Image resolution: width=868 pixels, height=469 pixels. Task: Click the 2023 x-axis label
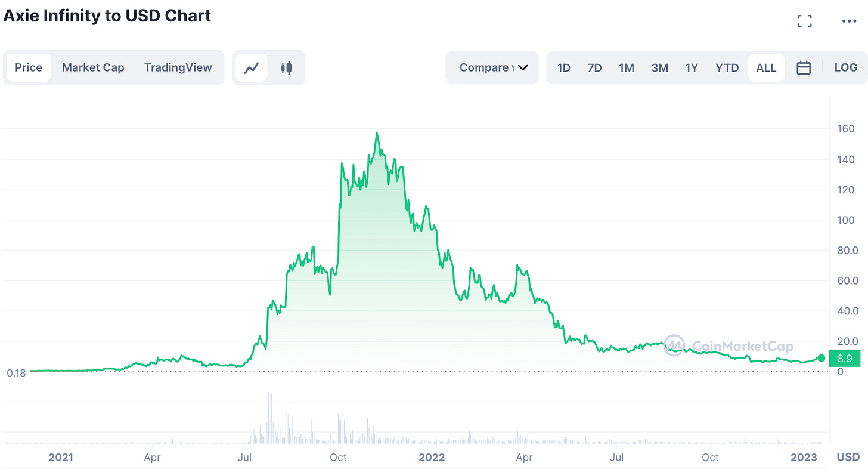(x=804, y=457)
